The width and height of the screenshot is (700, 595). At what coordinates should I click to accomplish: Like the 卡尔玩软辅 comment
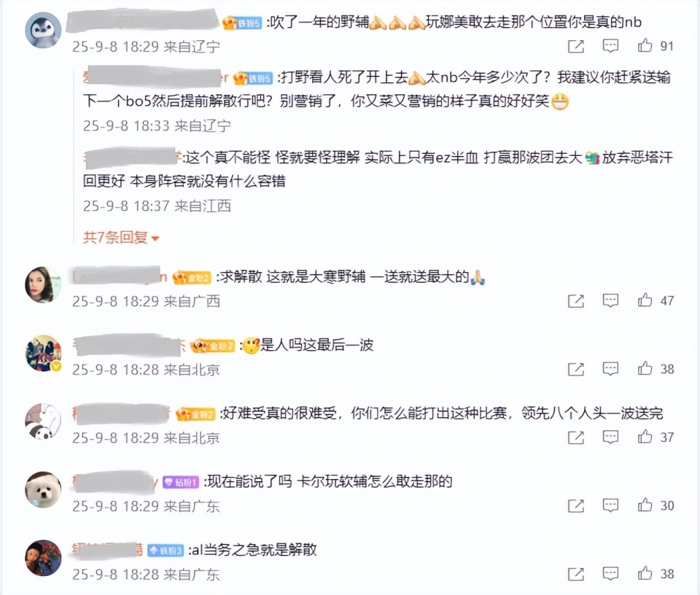coord(645,505)
